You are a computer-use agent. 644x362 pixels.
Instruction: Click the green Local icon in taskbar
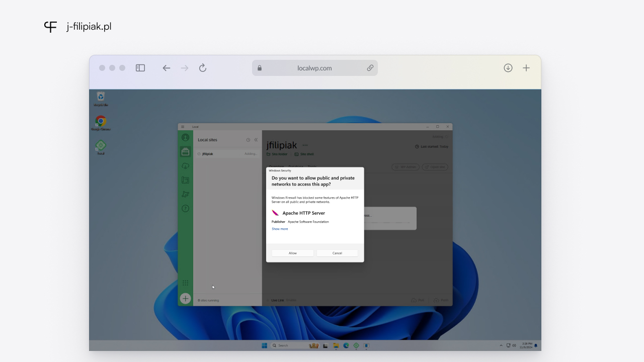[x=356, y=345]
